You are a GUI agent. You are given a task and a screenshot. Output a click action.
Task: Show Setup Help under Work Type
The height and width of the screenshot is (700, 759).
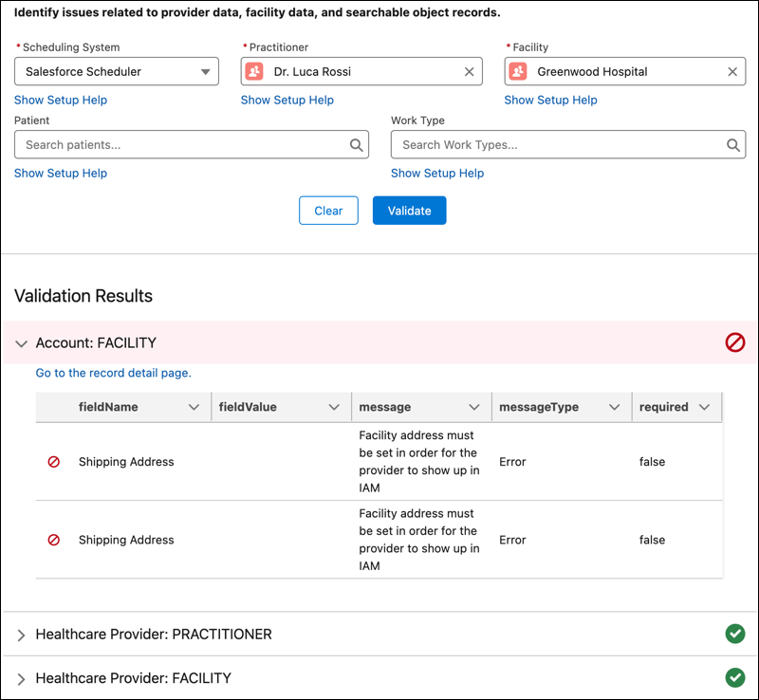tap(437, 173)
